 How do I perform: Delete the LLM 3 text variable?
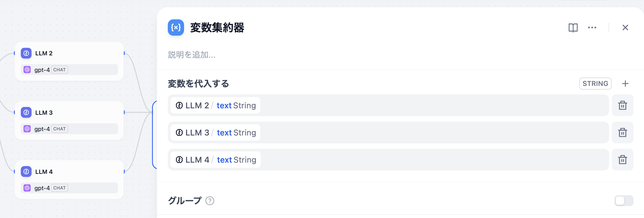622,132
